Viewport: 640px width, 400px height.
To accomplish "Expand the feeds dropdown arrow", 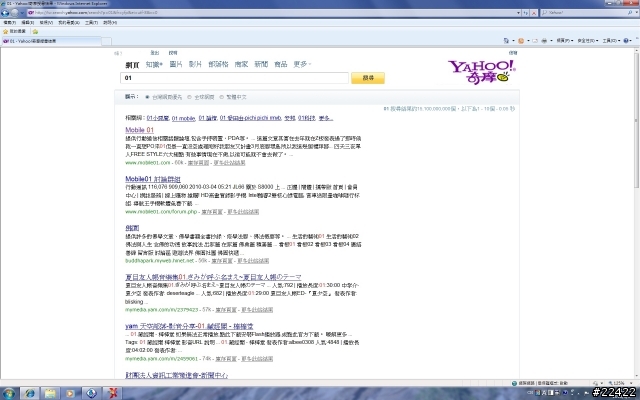I will (x=528, y=41).
